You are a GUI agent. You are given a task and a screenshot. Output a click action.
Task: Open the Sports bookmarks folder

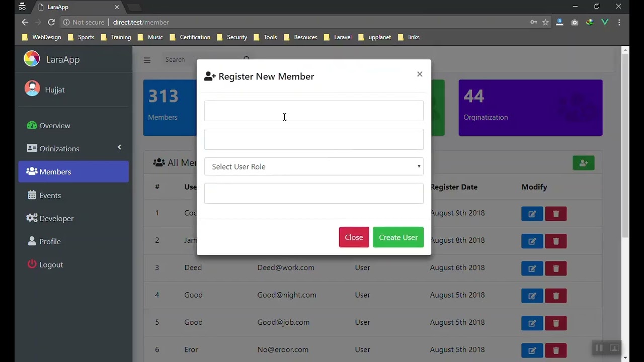(x=81, y=37)
